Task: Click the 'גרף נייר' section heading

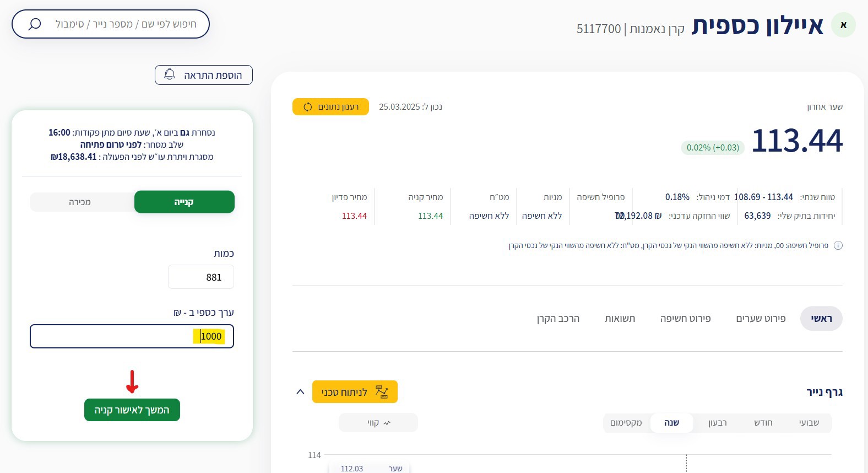Action: pos(824,393)
